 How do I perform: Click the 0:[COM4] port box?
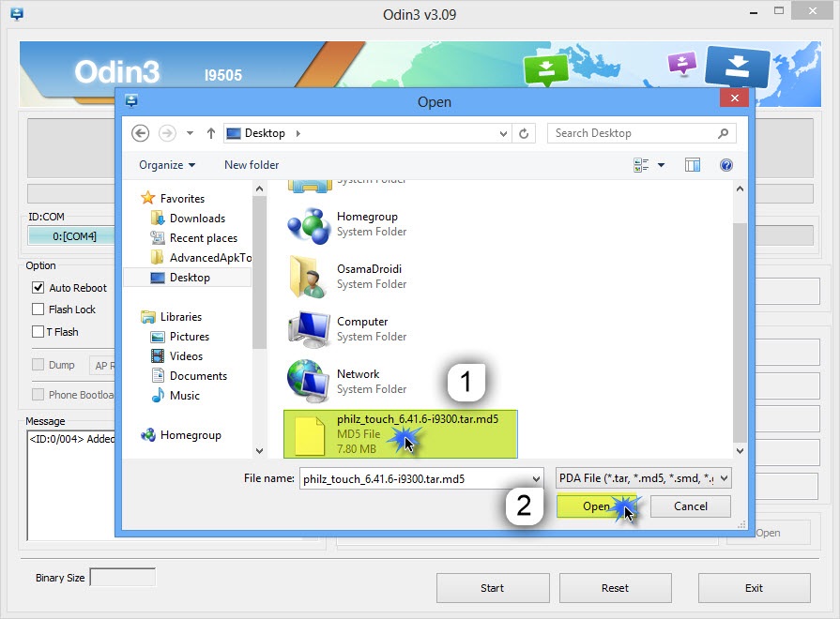click(x=71, y=235)
